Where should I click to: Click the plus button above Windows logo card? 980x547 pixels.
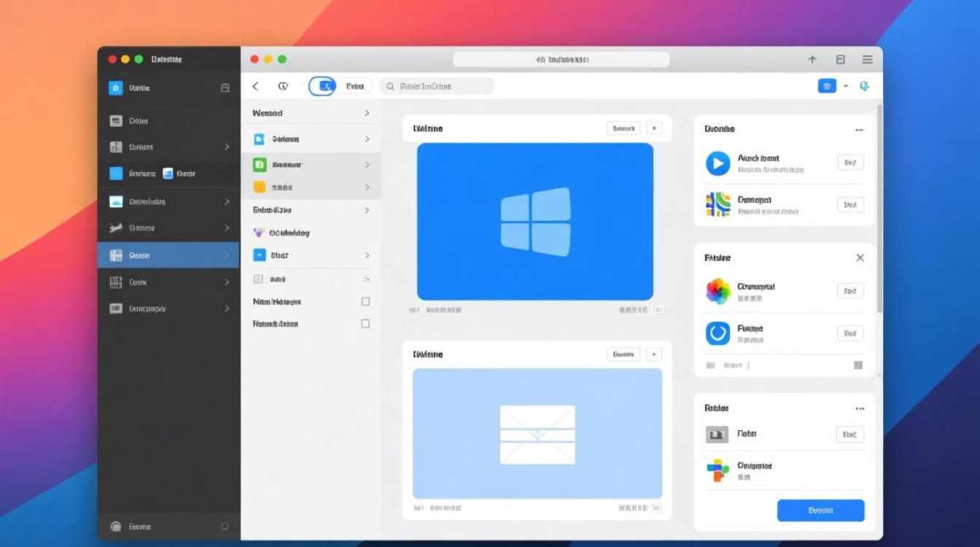click(654, 128)
